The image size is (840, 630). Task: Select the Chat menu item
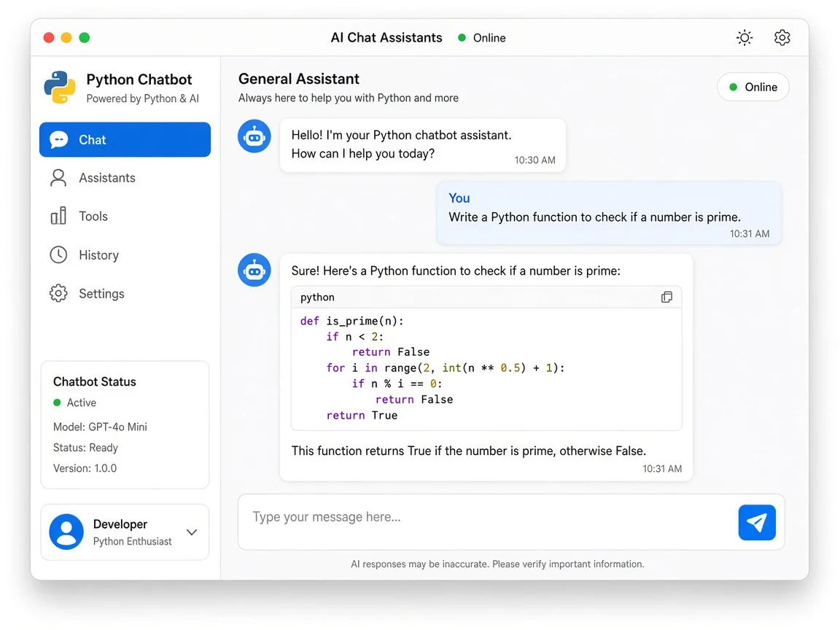coord(125,140)
